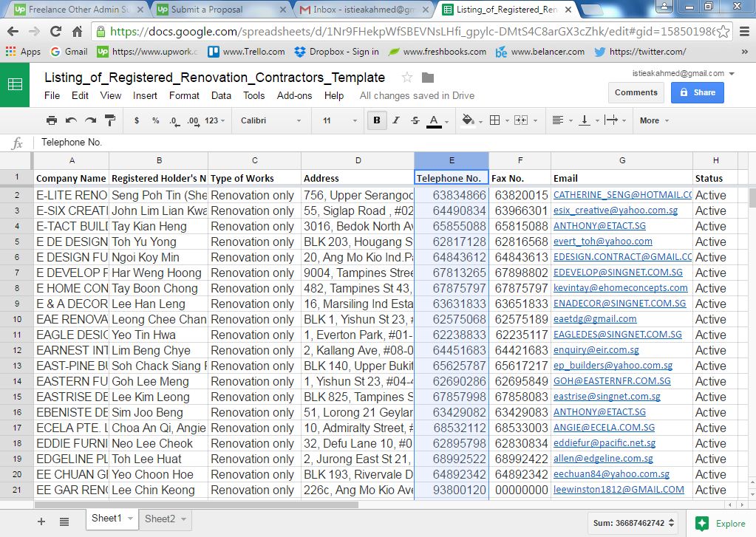This screenshot has width=756, height=537.
Task: Open Chrome menu hamburger icon
Action: point(744,32)
